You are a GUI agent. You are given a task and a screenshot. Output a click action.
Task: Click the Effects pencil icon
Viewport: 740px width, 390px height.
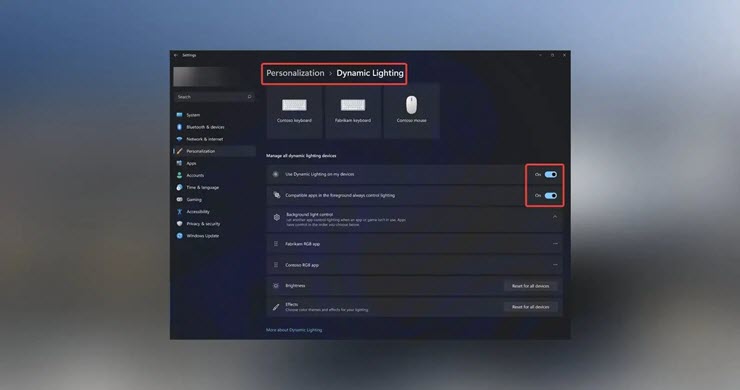[276, 307]
